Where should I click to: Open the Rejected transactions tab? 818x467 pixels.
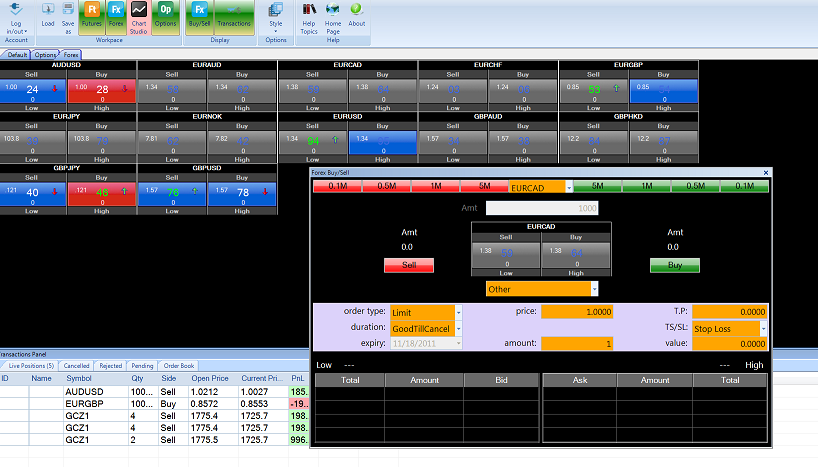111,366
